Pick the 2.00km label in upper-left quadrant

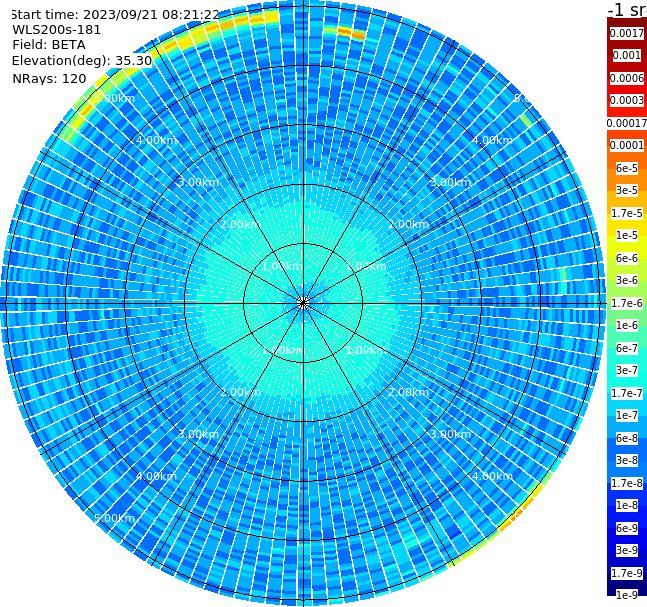[x=241, y=224]
